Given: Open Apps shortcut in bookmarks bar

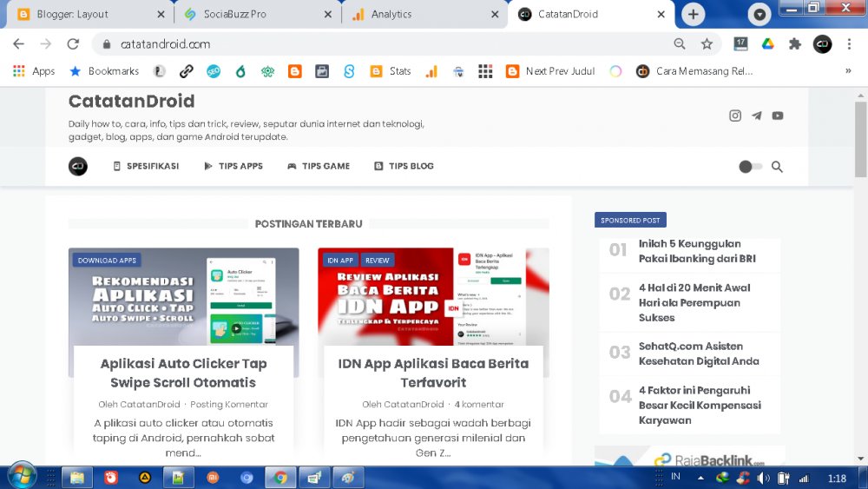Looking at the screenshot, I should pyautogui.click(x=34, y=71).
